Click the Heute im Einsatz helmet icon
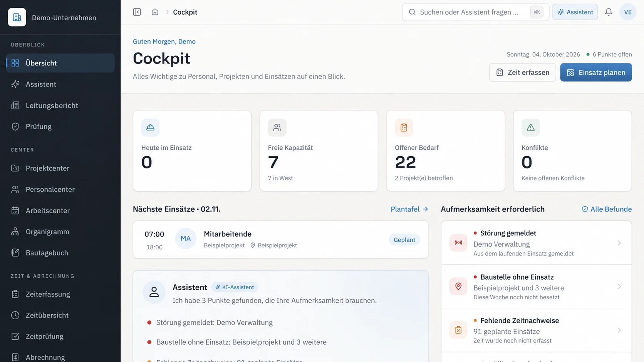 click(x=150, y=127)
